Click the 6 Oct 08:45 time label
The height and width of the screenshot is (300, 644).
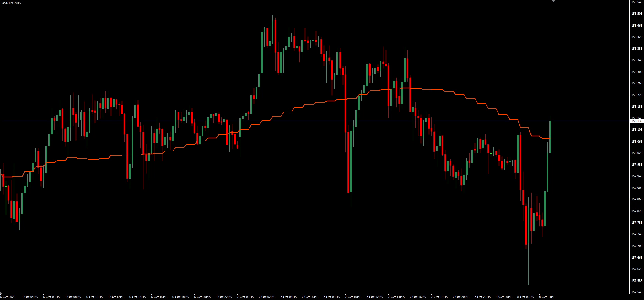73,297
